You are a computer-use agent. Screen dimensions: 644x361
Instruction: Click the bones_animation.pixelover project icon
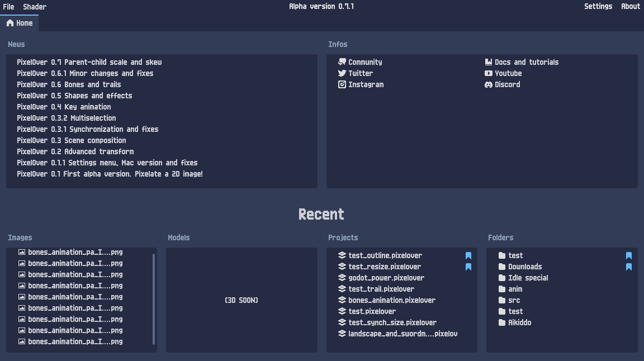(x=342, y=300)
